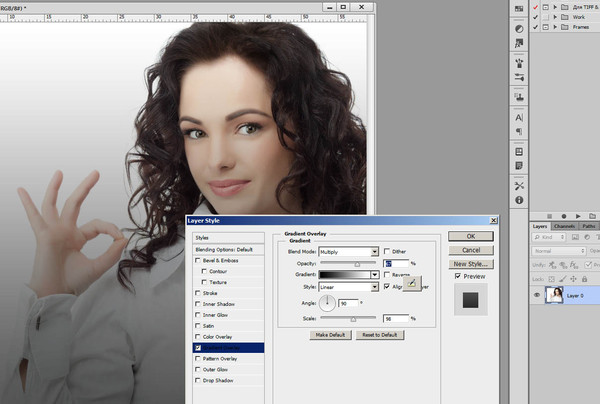Open the Brush Presets panel icon
The image size is (600, 404).
click(x=519, y=63)
